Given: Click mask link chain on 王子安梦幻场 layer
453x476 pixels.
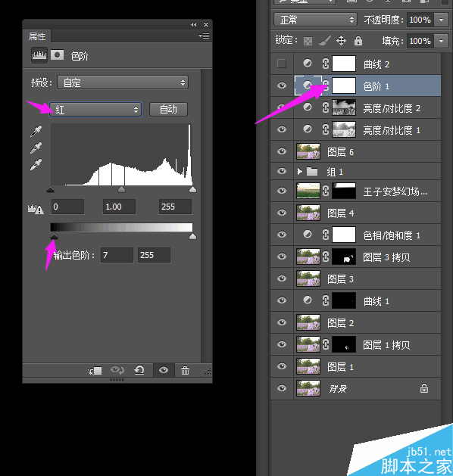Looking at the screenshot, I should coord(326,191).
